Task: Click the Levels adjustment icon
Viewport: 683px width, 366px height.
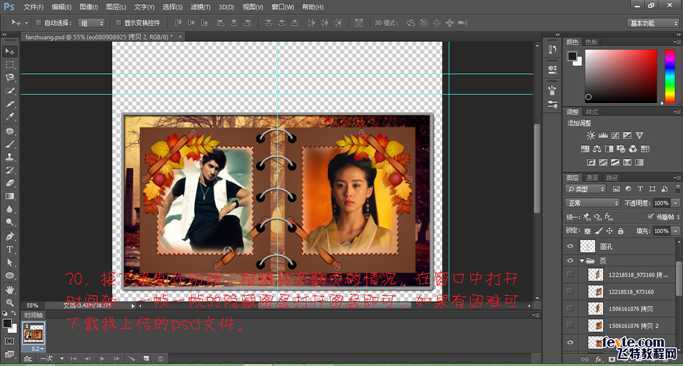Action: click(x=603, y=136)
